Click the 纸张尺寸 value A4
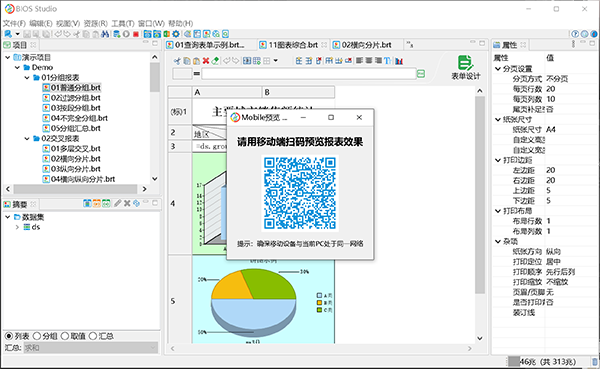 click(x=551, y=129)
